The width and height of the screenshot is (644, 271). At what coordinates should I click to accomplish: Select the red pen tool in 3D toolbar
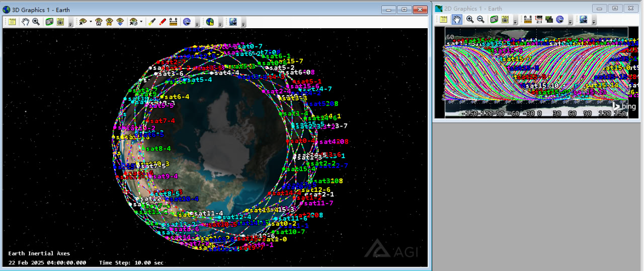(x=163, y=22)
